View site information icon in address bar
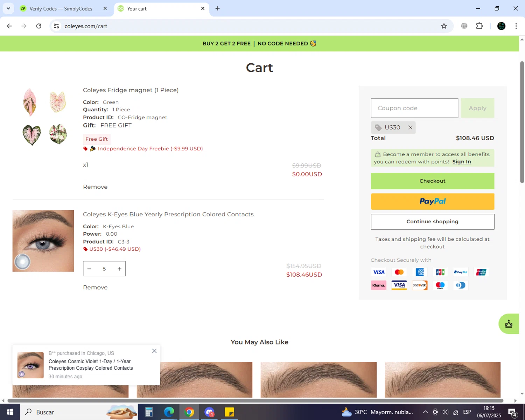The height and width of the screenshot is (420, 525). (56, 26)
